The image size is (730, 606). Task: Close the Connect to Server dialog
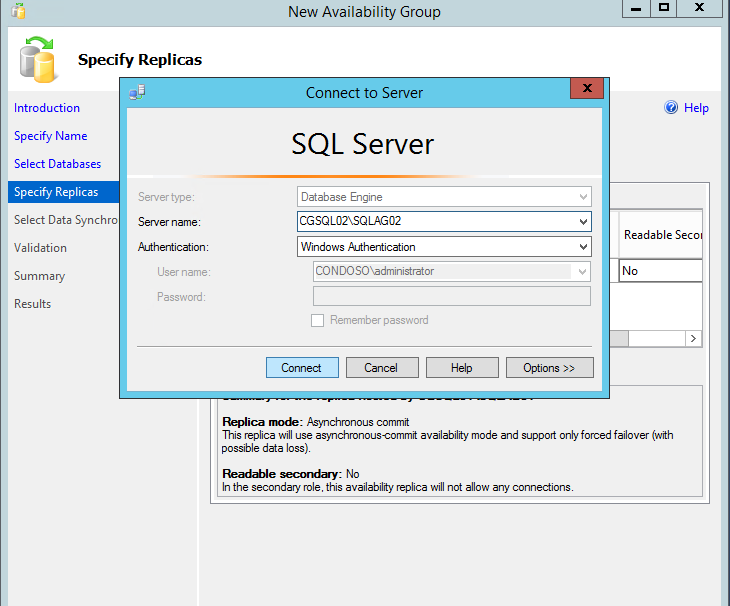(587, 88)
